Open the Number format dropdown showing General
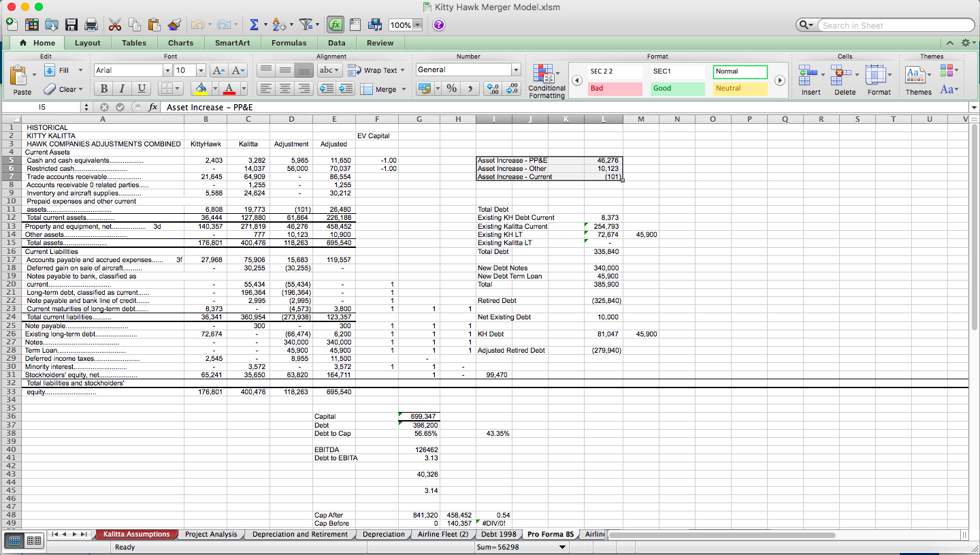Viewport: 980px width, 555px height. [468, 69]
